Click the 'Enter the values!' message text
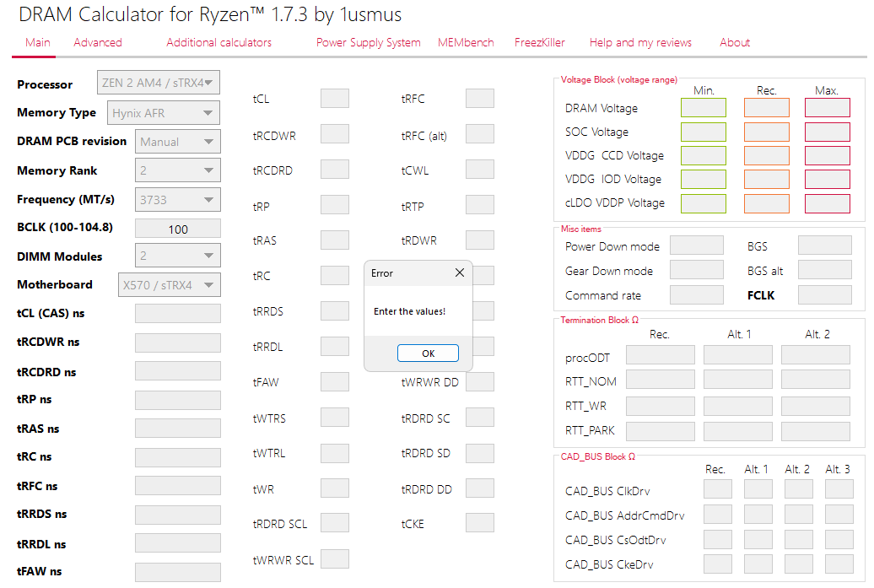The width and height of the screenshot is (874, 588). click(410, 311)
